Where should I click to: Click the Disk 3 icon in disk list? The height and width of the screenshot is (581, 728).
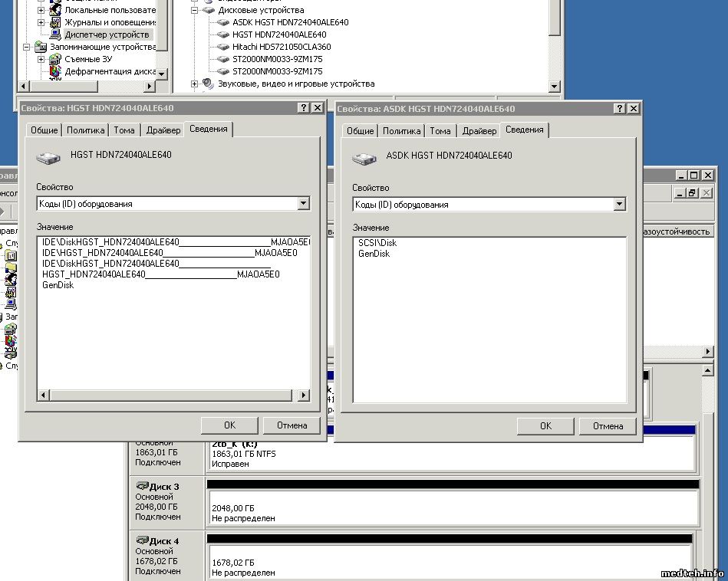tap(141, 486)
